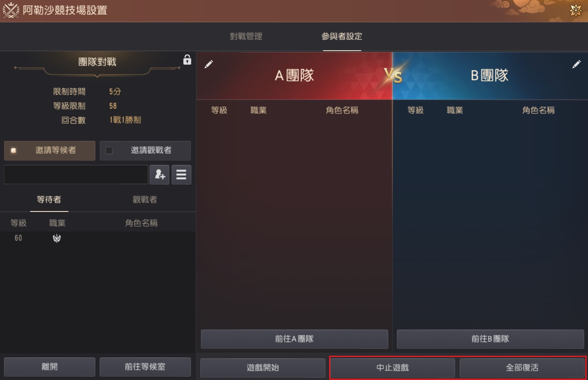Click the 前往等候室 button
This screenshot has height=380, width=588.
coord(145,367)
